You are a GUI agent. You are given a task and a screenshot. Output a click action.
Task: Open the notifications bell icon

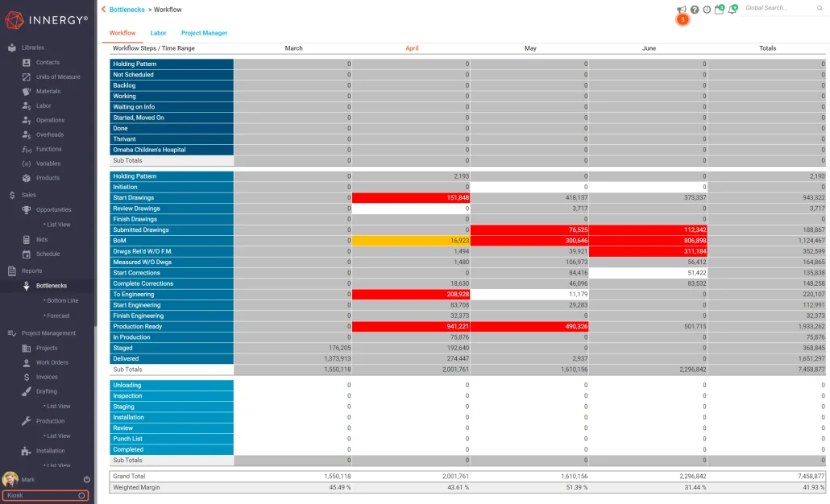pyautogui.click(x=732, y=9)
